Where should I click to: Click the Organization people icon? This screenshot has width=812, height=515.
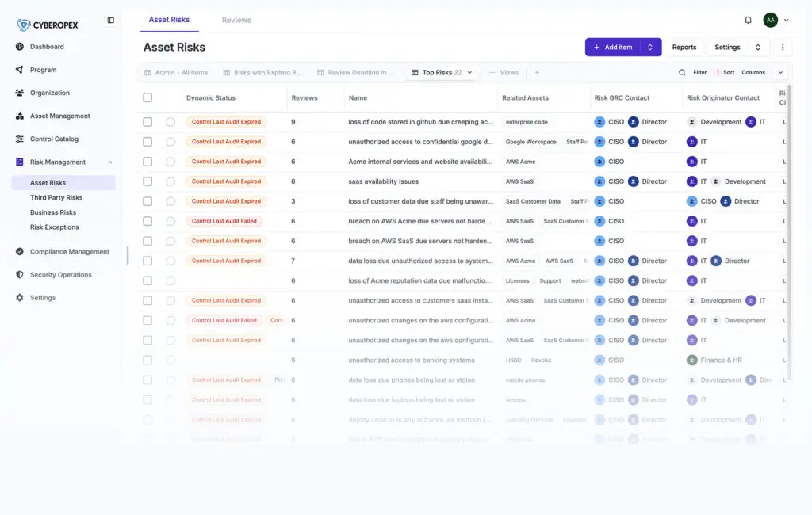point(20,93)
